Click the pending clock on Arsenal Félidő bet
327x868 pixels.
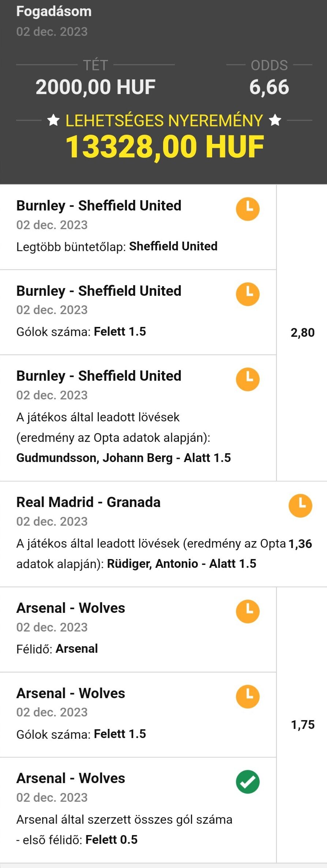click(248, 611)
